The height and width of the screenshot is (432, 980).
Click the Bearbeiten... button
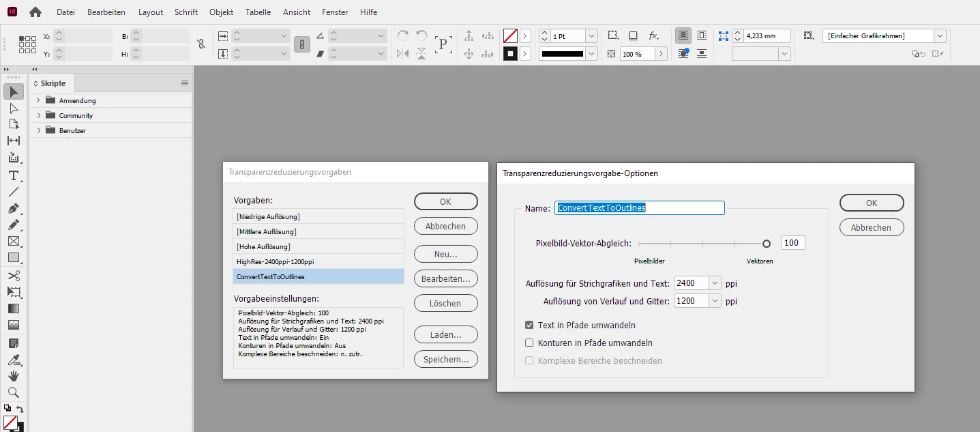[446, 278]
